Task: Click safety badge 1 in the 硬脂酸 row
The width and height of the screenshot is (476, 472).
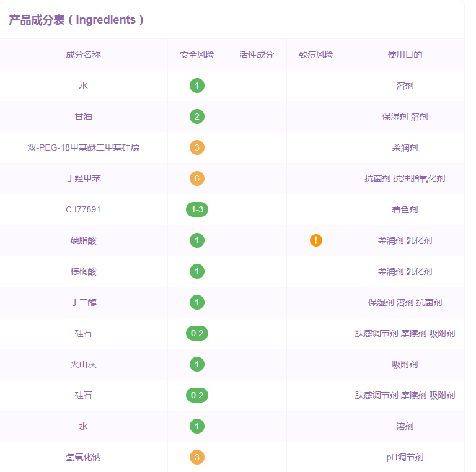Action: point(196,240)
